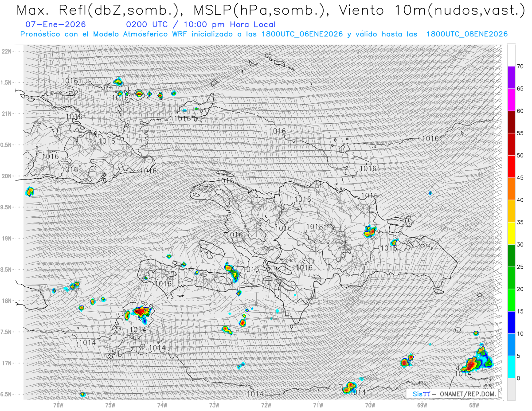Pick the cyan 0-5 dBZ colorbar segment

(x=511, y=367)
